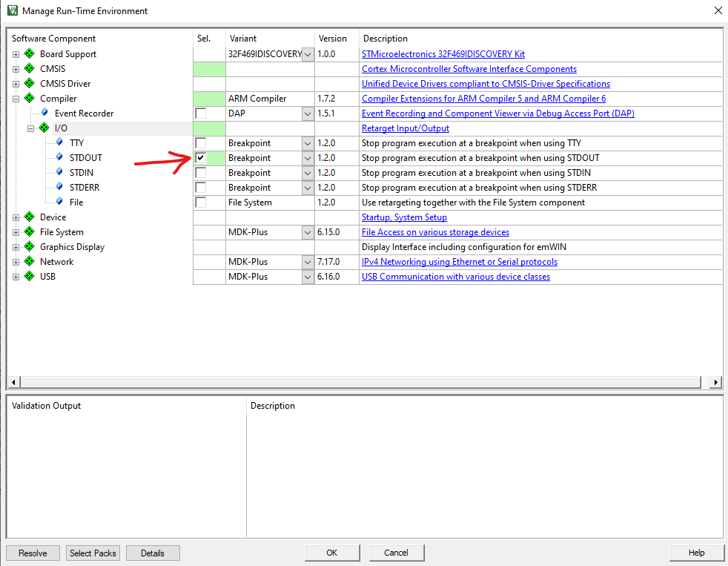Expand the File System tree node
The width and height of the screenshot is (728, 566).
coord(16,232)
